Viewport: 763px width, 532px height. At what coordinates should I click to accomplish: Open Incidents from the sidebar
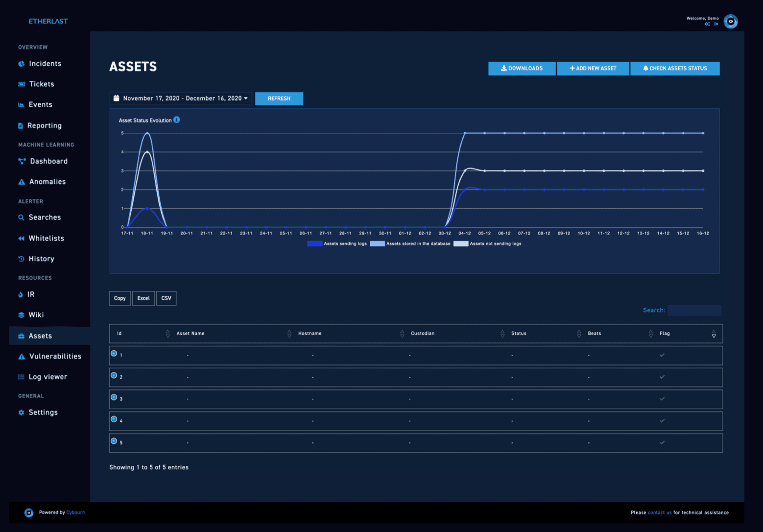click(x=45, y=64)
